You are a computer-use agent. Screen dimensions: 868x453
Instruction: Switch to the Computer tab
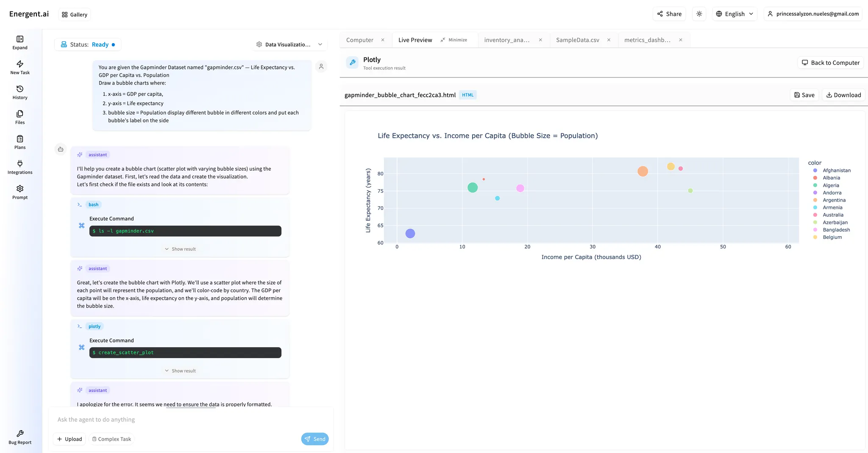pos(361,39)
